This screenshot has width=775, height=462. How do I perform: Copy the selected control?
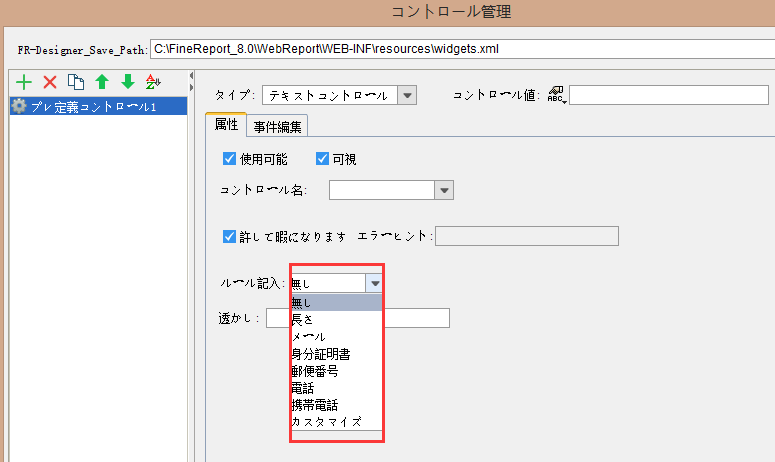(x=76, y=82)
